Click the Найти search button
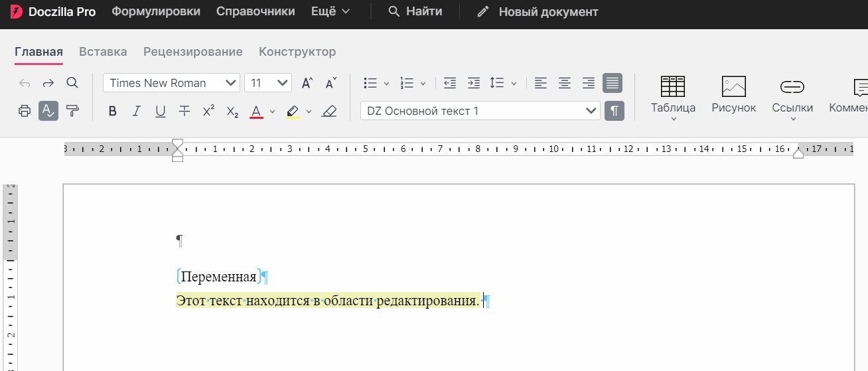The height and width of the screenshot is (371, 868). coord(415,12)
